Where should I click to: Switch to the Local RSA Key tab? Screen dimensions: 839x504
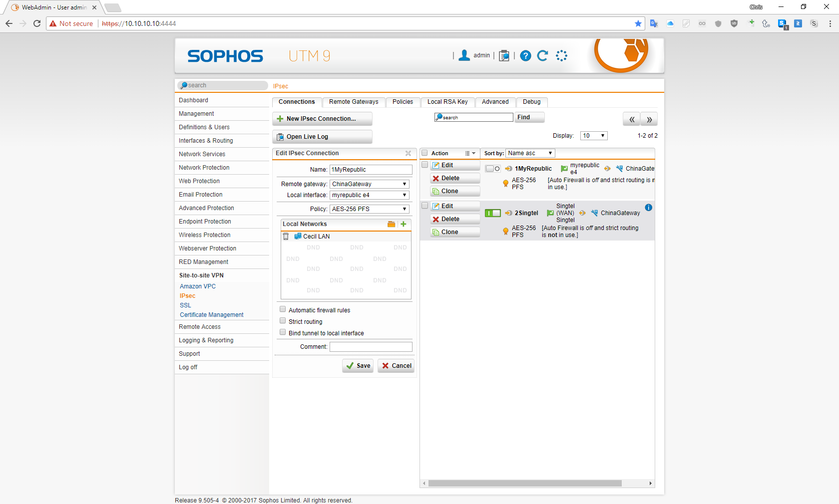point(447,102)
